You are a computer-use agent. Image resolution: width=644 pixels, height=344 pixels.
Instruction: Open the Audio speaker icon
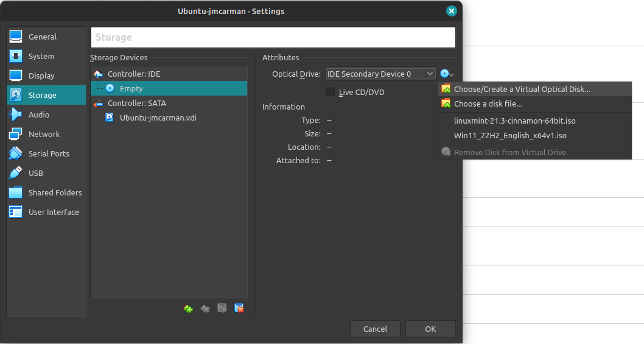pos(16,114)
